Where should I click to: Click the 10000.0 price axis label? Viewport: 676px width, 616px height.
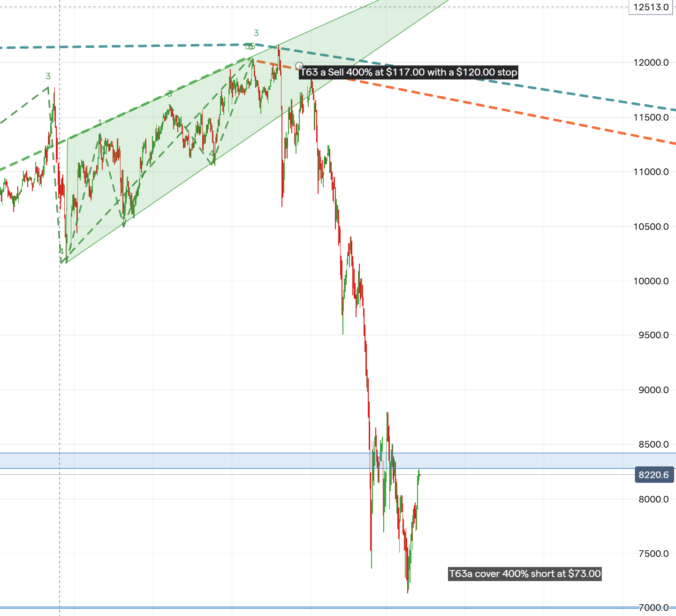pos(651,281)
